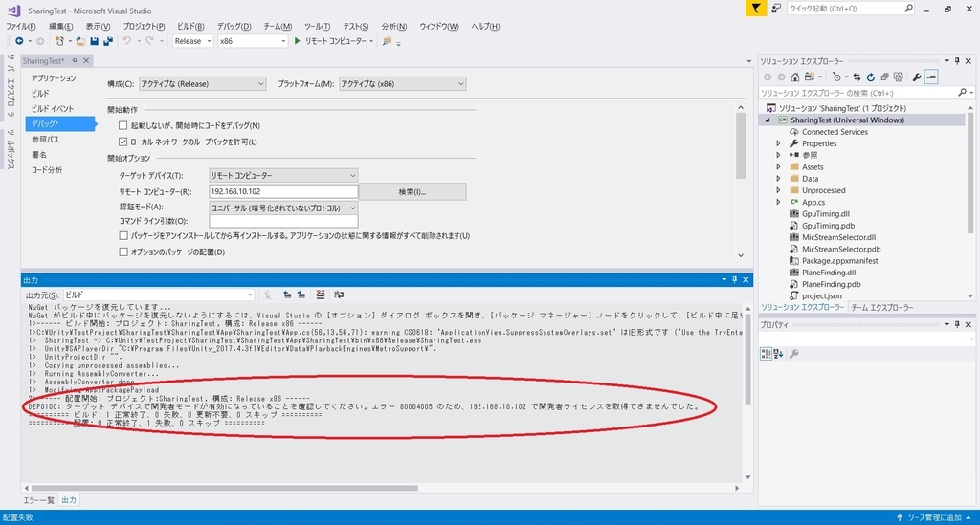This screenshot has height=525, width=980.
Task: Click the Sync with Active Document icon
Action: coord(857,77)
